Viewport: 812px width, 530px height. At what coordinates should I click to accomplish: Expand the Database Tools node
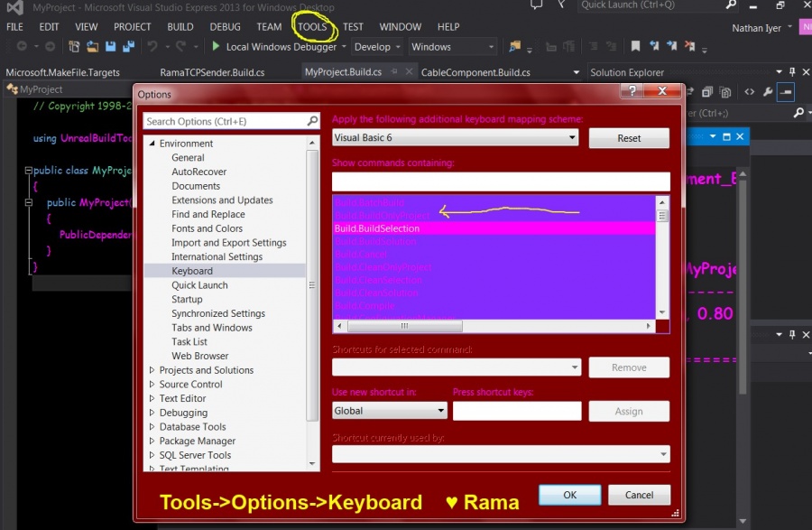[x=152, y=427]
